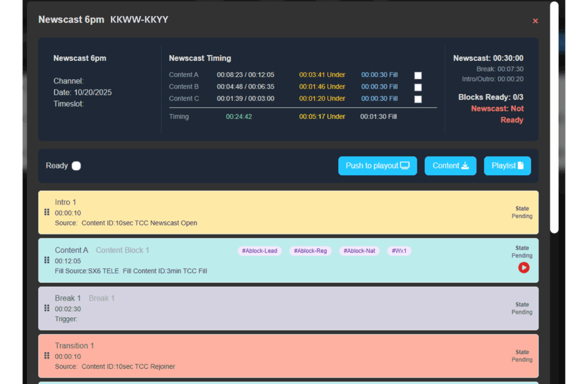Click the drag handle on Intro 1 row
The width and height of the screenshot is (588, 384).
pyautogui.click(x=47, y=212)
